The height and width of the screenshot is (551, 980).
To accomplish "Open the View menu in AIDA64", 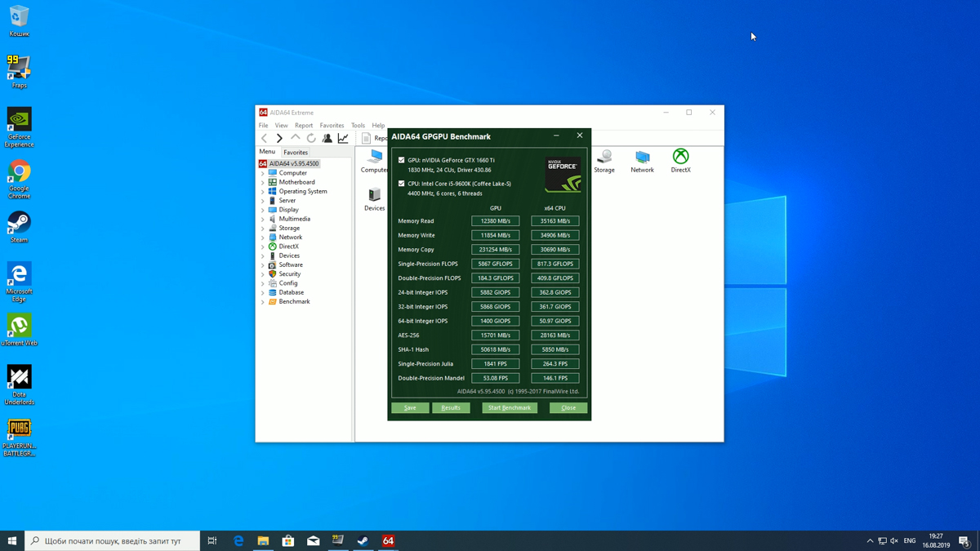I will (x=281, y=126).
